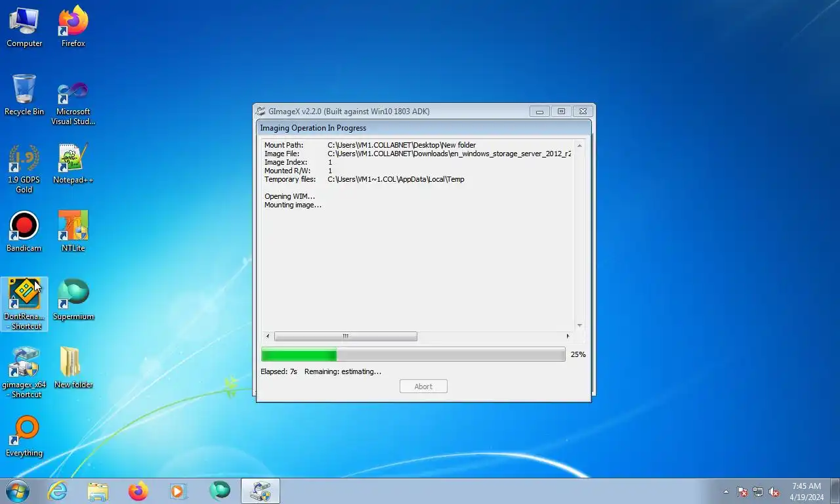Viewport: 840px width, 504px height.
Task: Select the Recycle Bin icon
Action: pyautogui.click(x=24, y=96)
